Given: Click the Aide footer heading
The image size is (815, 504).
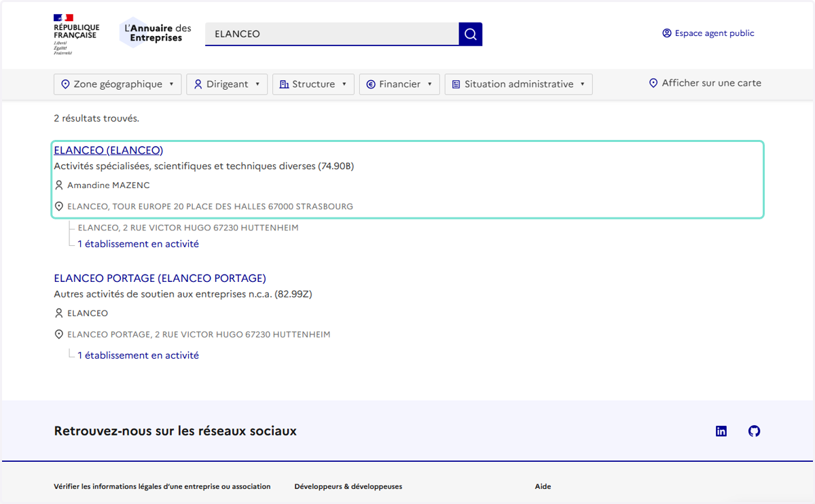Looking at the screenshot, I should [x=543, y=486].
